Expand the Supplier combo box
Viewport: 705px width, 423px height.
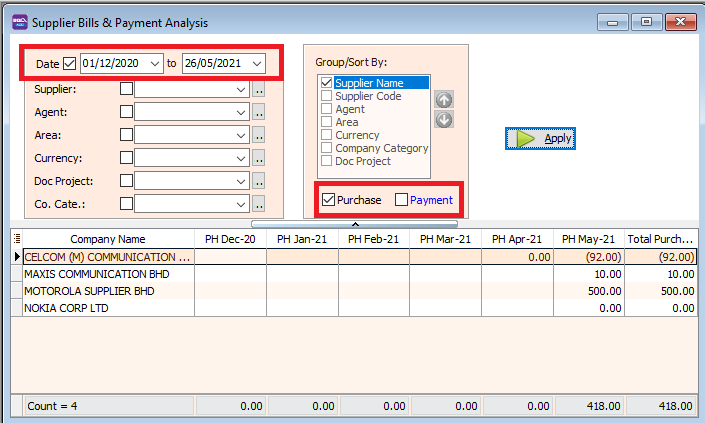pyautogui.click(x=241, y=89)
